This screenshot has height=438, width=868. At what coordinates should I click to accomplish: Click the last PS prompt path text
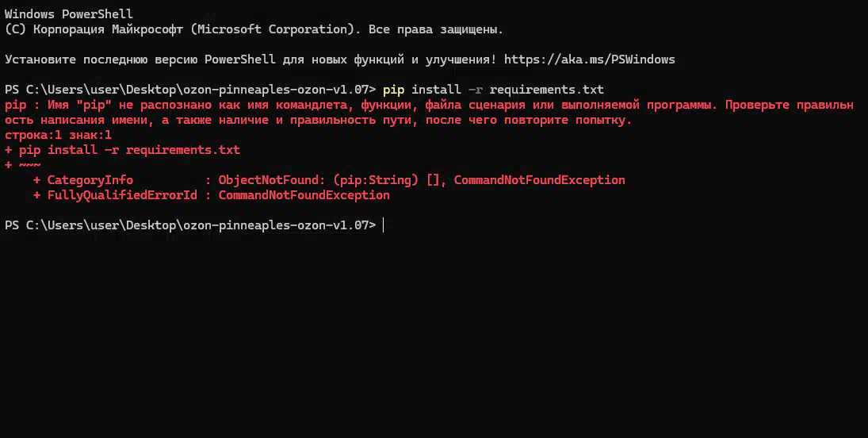[x=190, y=225]
